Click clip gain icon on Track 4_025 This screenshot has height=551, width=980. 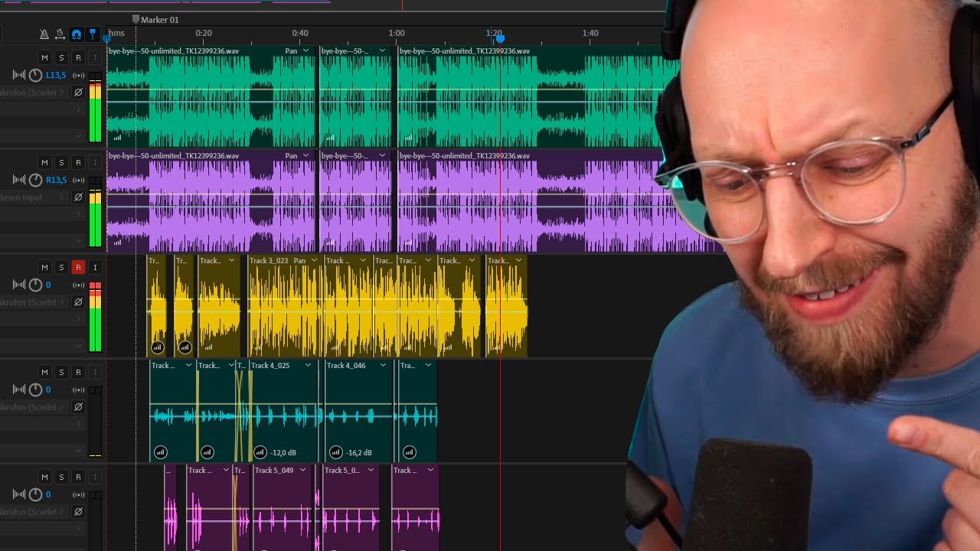[x=260, y=452]
